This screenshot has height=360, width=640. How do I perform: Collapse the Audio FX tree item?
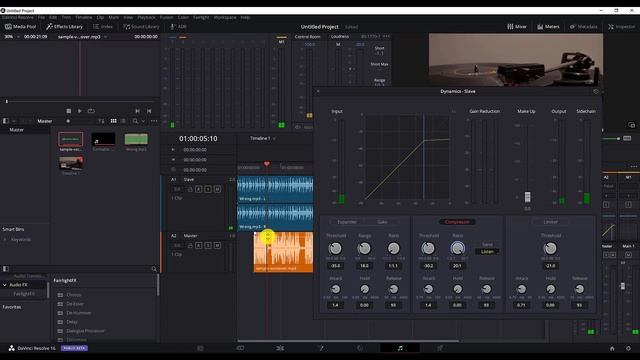(x=5, y=285)
